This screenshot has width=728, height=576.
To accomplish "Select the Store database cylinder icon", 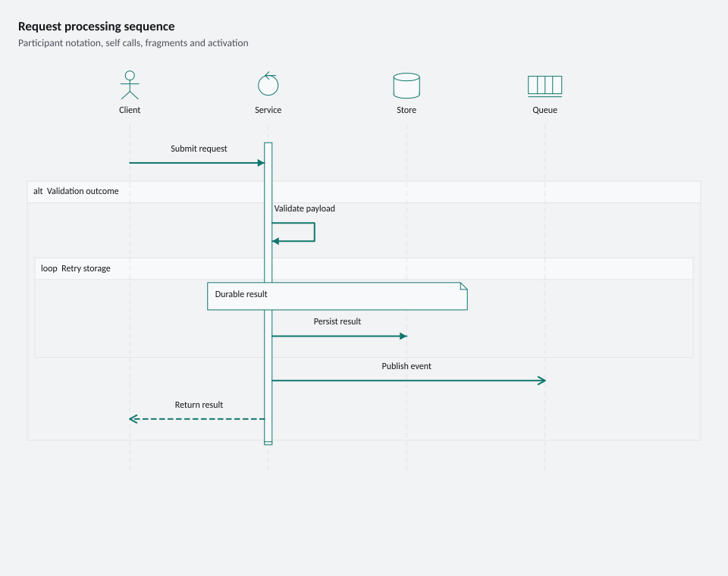I will pos(406,86).
